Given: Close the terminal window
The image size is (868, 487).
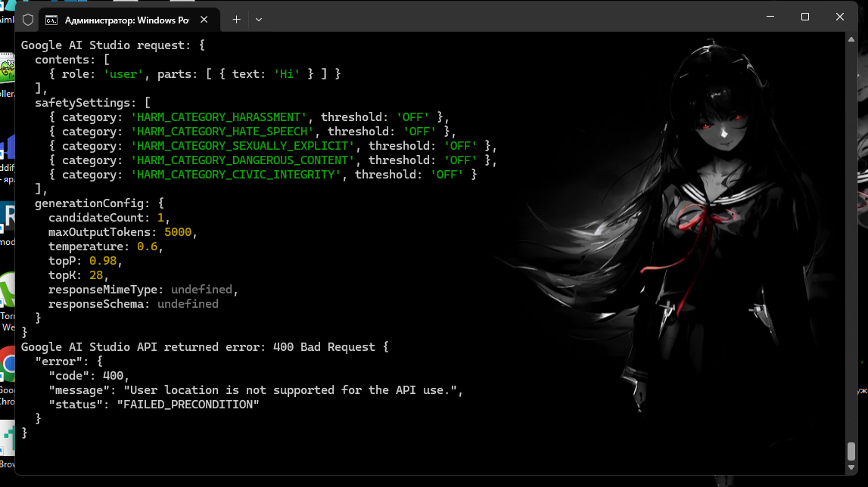Looking at the screenshot, I should coord(840,17).
